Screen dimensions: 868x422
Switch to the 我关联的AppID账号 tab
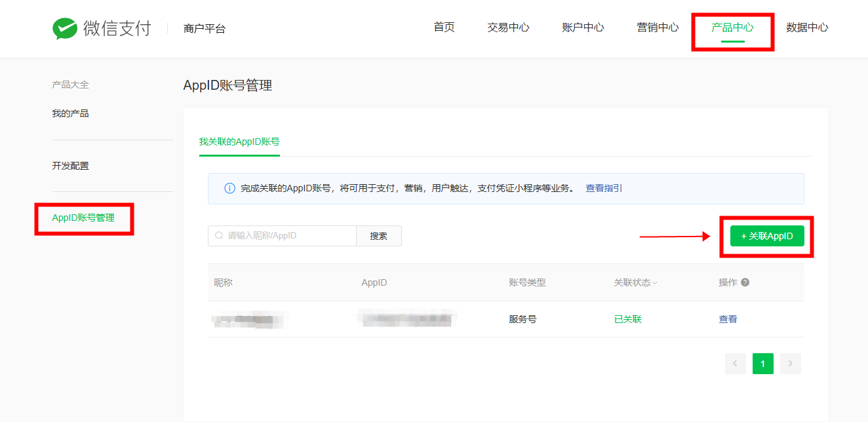[239, 142]
